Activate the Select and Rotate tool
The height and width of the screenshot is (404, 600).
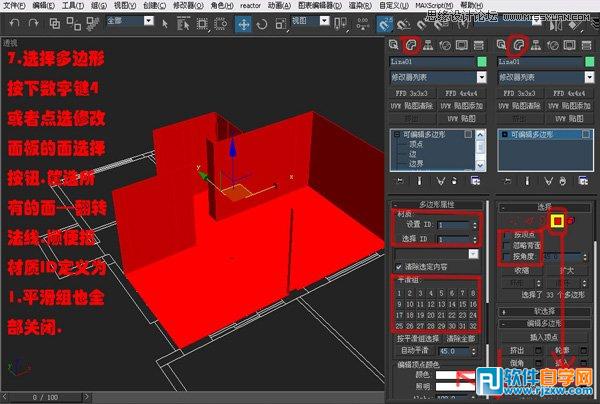coord(262,25)
